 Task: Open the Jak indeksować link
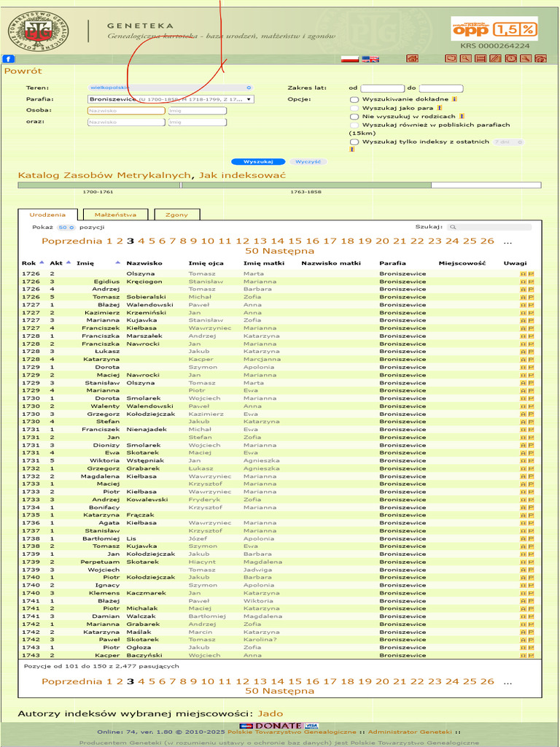(x=242, y=175)
